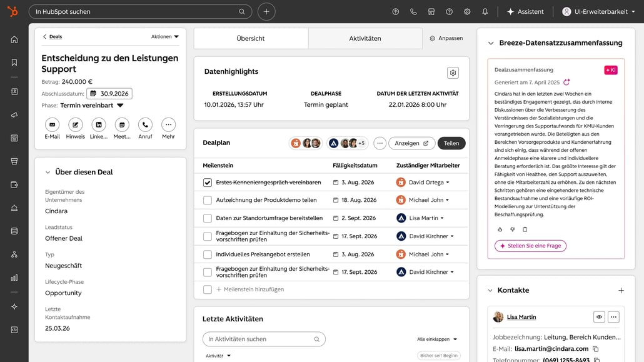Open Lisa Martin contact ellipsis menu
This screenshot has width=644, height=362.
tap(613, 317)
